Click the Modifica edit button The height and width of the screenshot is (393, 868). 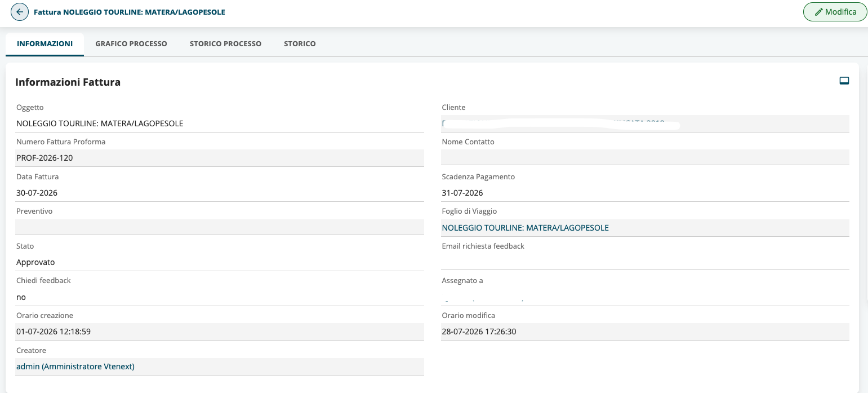click(x=835, y=12)
